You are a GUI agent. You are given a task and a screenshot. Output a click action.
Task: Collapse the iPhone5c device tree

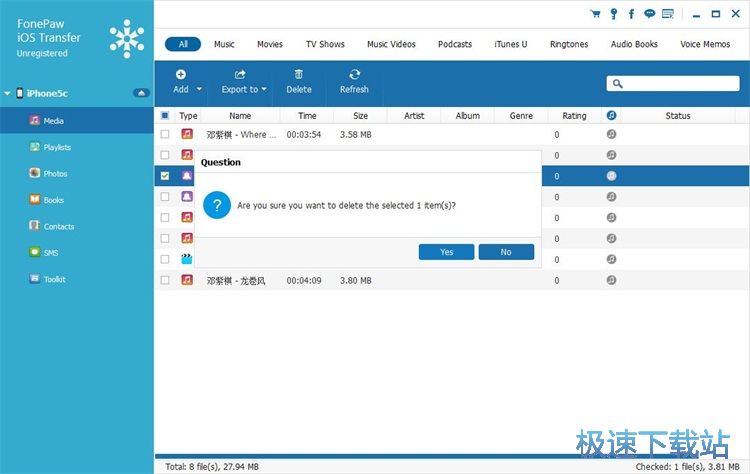point(7,93)
